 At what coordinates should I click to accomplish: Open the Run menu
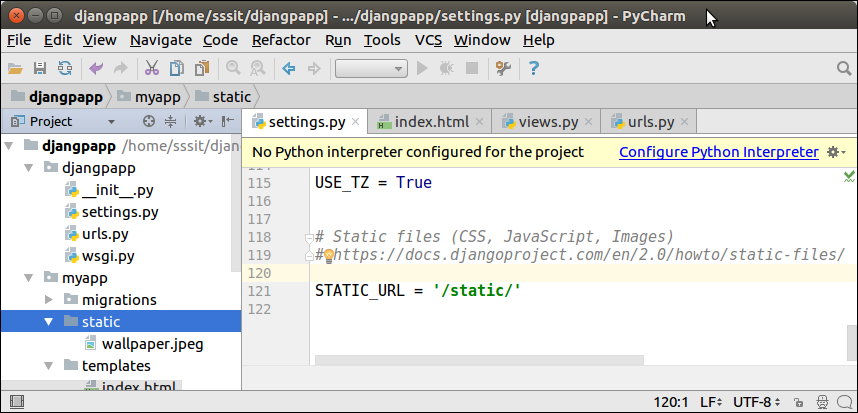click(338, 40)
